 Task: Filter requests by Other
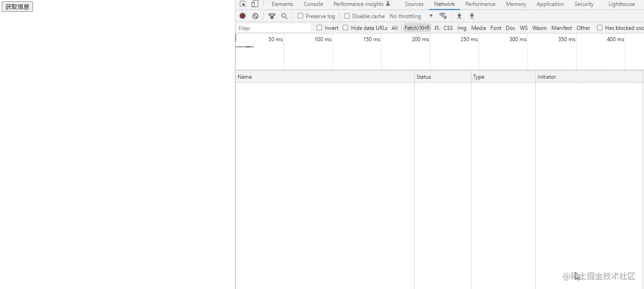(x=583, y=28)
